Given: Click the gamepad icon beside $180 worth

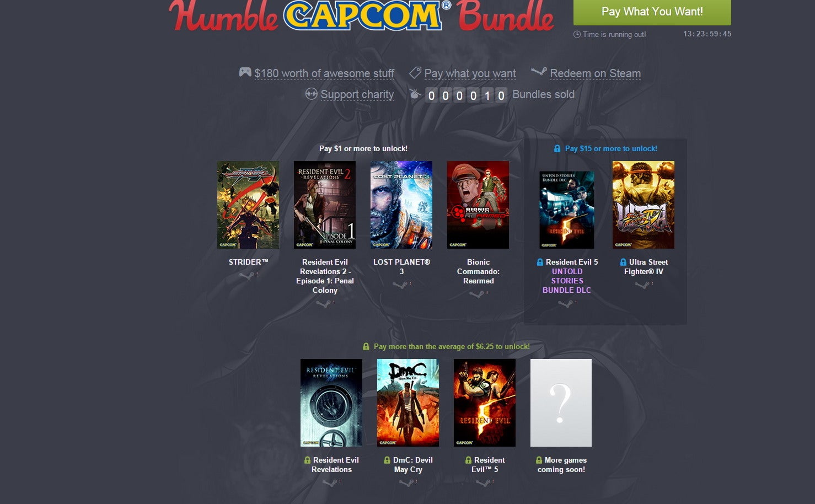Looking at the screenshot, I should pos(245,72).
